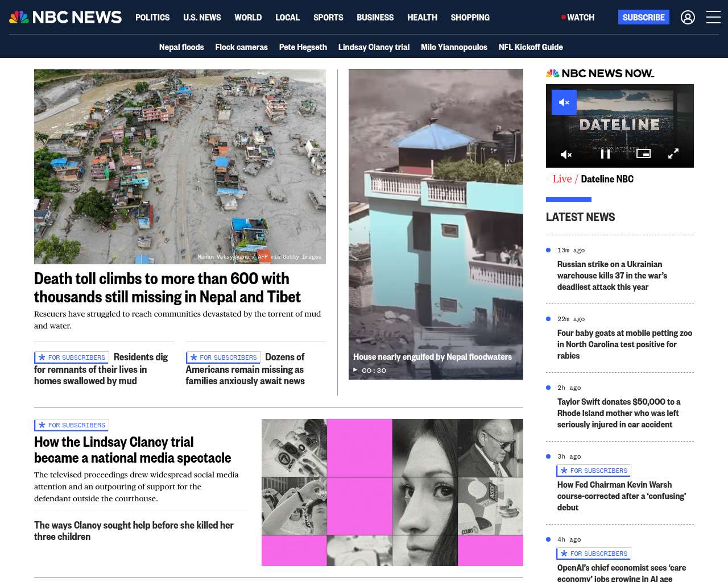The image size is (728, 582).
Task: Open the Nepal flood aerial photo
Action: coord(180,167)
